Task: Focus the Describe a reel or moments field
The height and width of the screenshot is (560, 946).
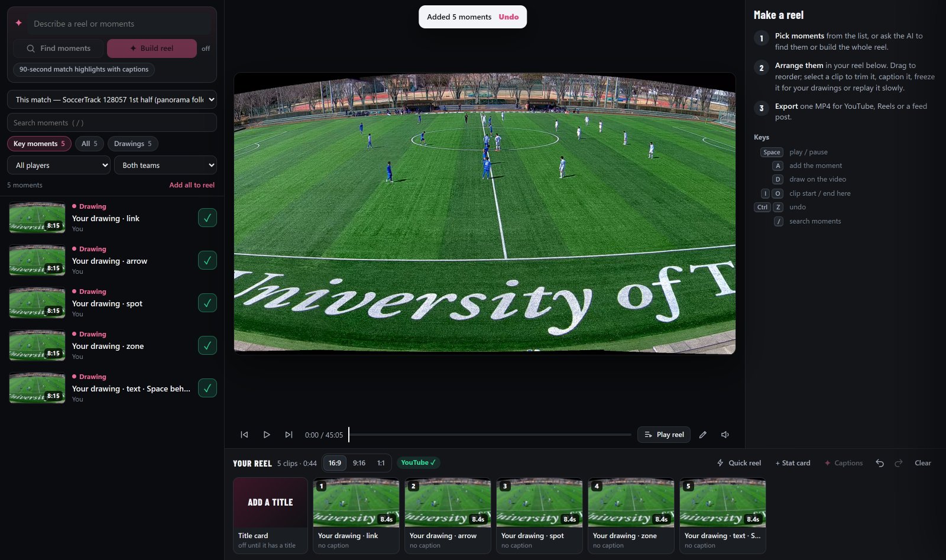Action: click(x=119, y=24)
